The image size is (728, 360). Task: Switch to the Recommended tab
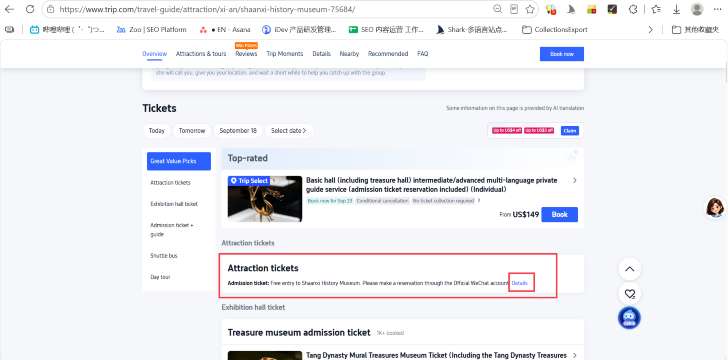click(388, 54)
